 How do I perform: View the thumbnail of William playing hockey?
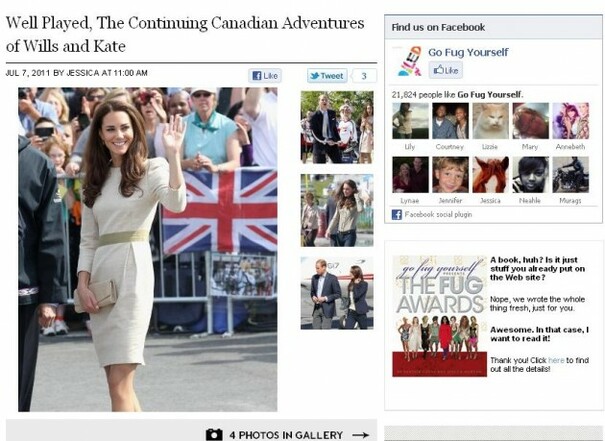(x=337, y=127)
